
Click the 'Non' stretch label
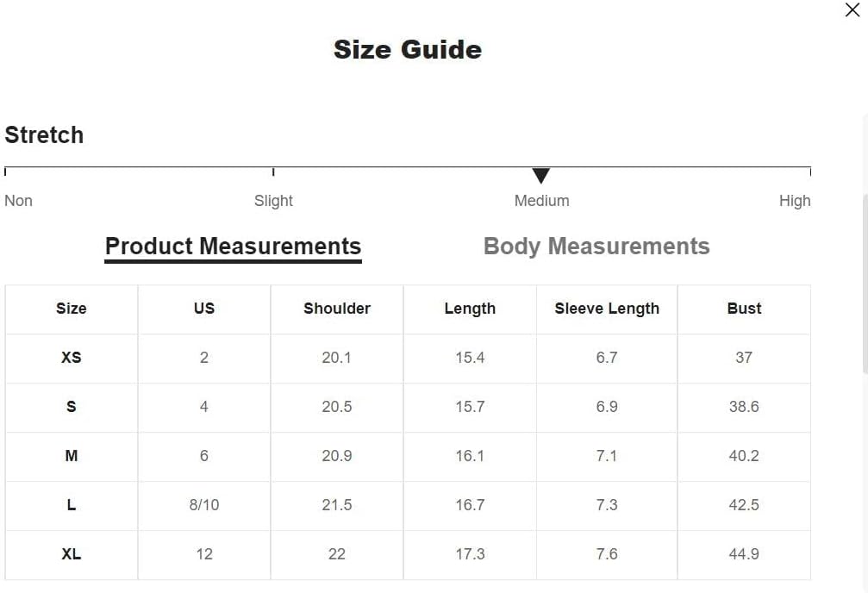[18, 201]
